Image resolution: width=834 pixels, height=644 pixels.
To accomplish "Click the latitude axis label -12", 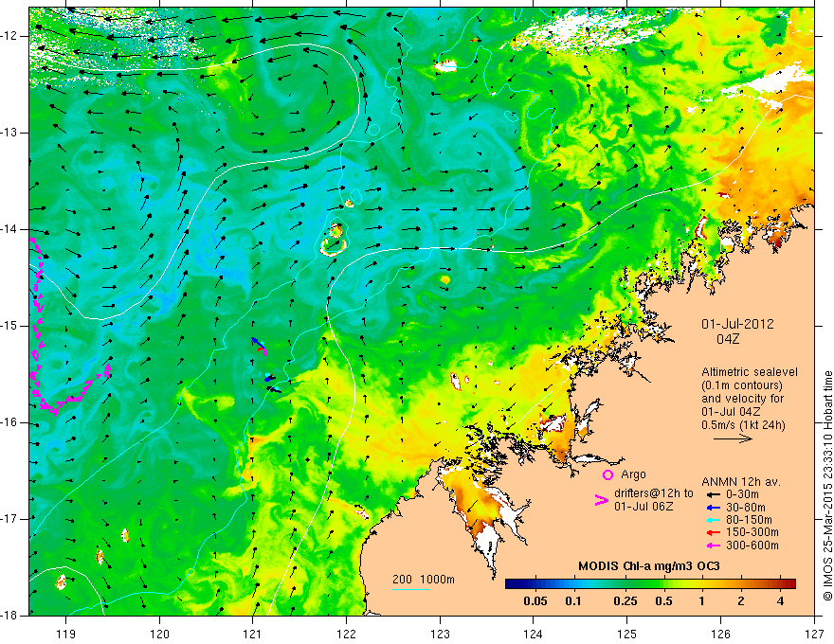I will tap(10, 36).
